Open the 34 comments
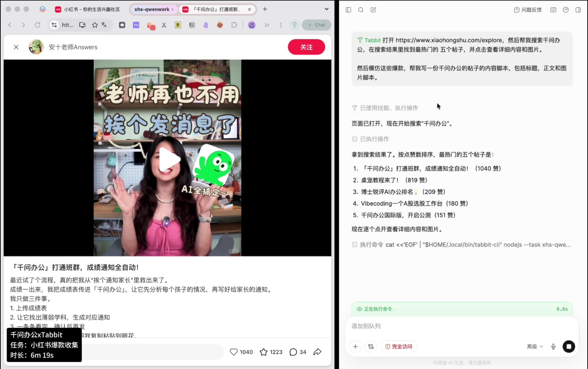This screenshot has height=369, width=588. pyautogui.click(x=297, y=352)
